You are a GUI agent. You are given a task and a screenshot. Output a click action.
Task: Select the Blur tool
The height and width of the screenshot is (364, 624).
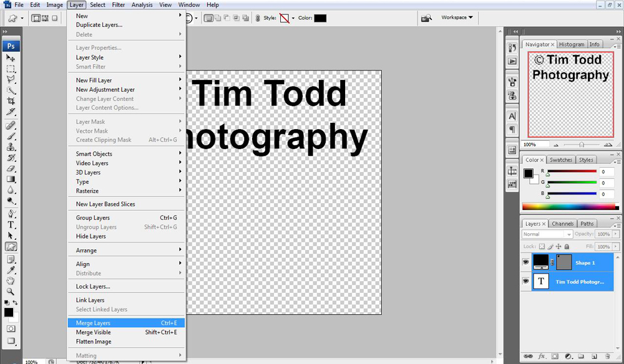tap(11, 190)
